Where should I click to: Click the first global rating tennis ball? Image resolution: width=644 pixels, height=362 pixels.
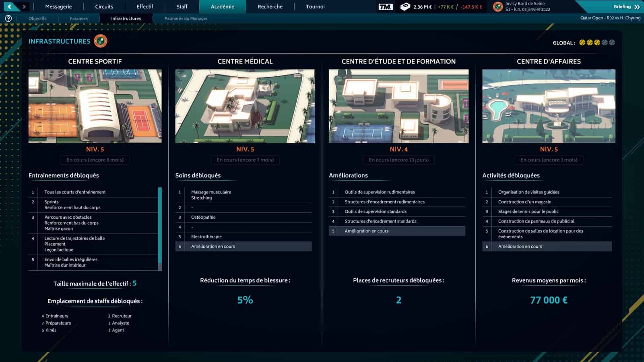pos(582,43)
